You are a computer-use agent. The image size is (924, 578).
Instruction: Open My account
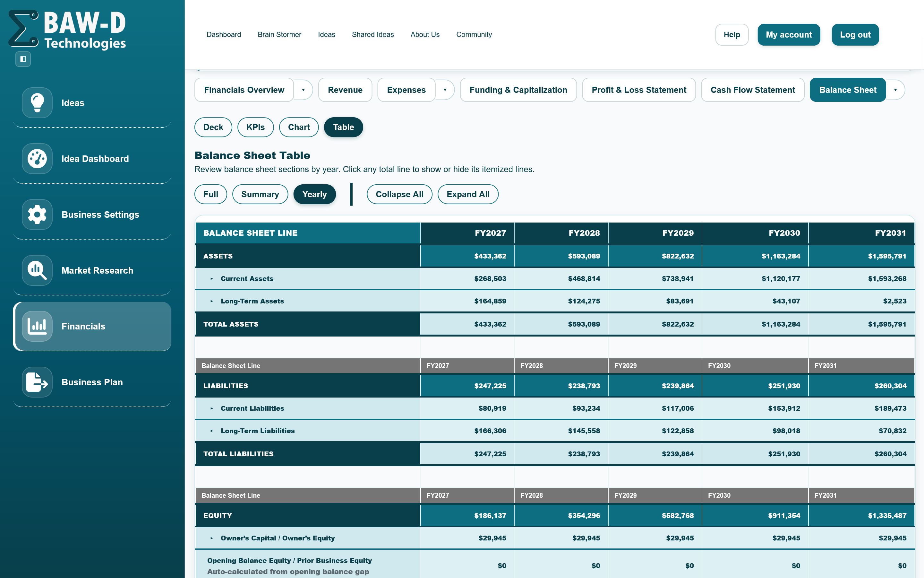(789, 34)
